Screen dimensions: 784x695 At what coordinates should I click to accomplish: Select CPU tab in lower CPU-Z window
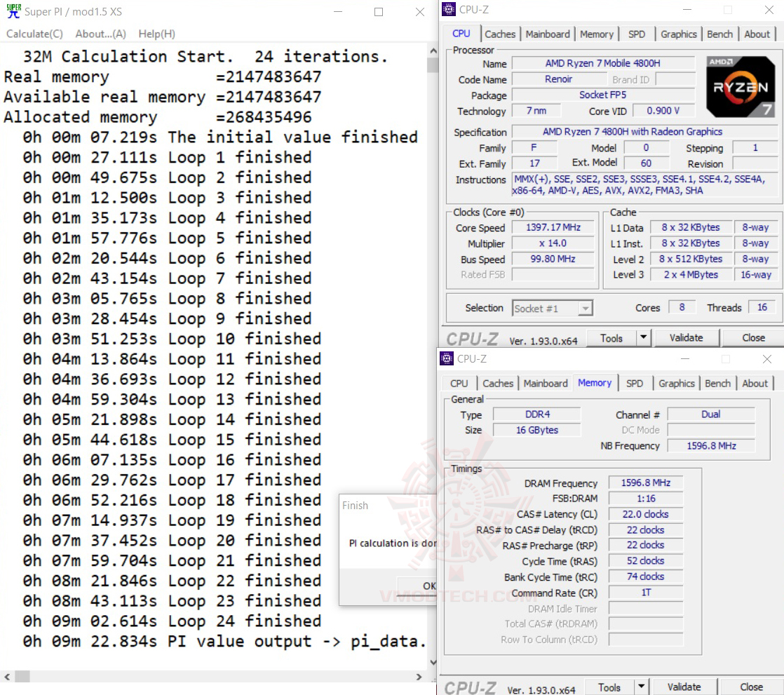coord(459,384)
